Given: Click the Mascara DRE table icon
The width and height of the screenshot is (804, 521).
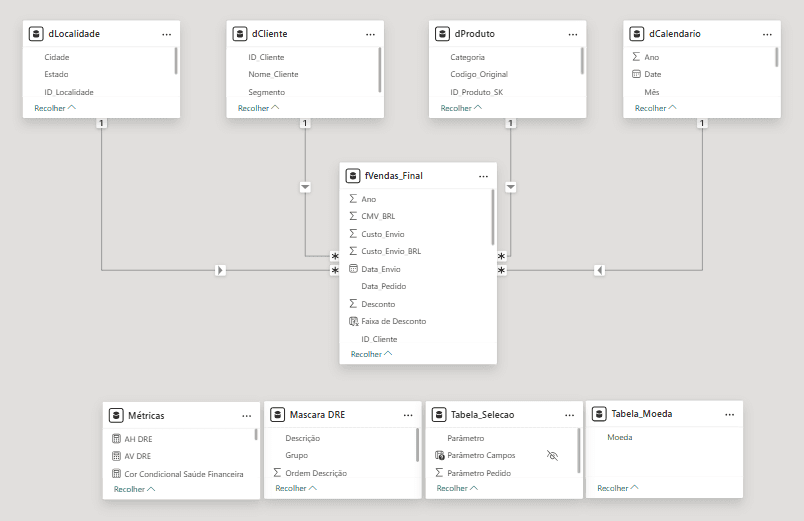Looking at the screenshot, I should 277,414.
